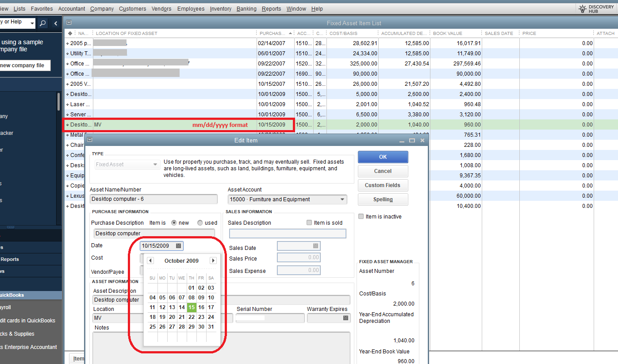Click Edit Item window menu icon
The image size is (618, 364).
(89, 140)
